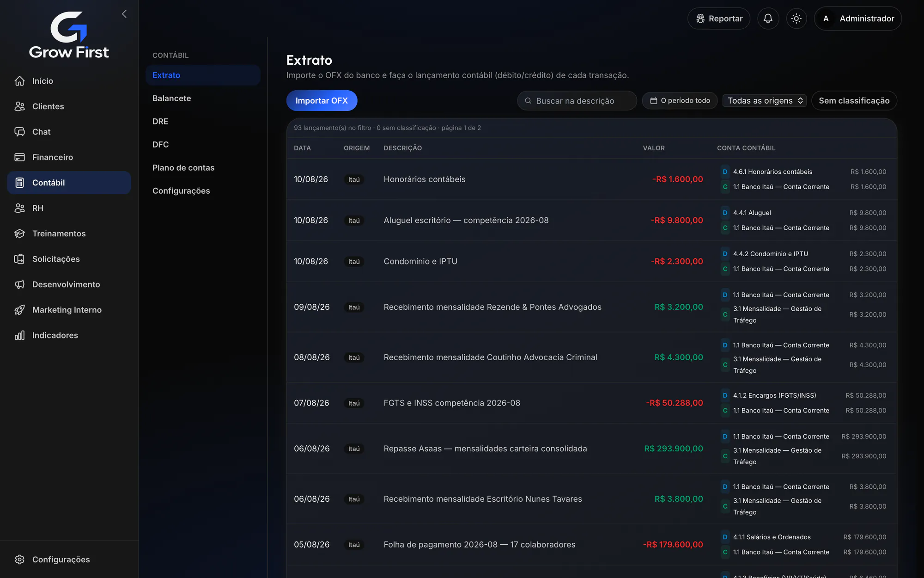
Task: Open the Clientes page
Action: click(x=69, y=106)
